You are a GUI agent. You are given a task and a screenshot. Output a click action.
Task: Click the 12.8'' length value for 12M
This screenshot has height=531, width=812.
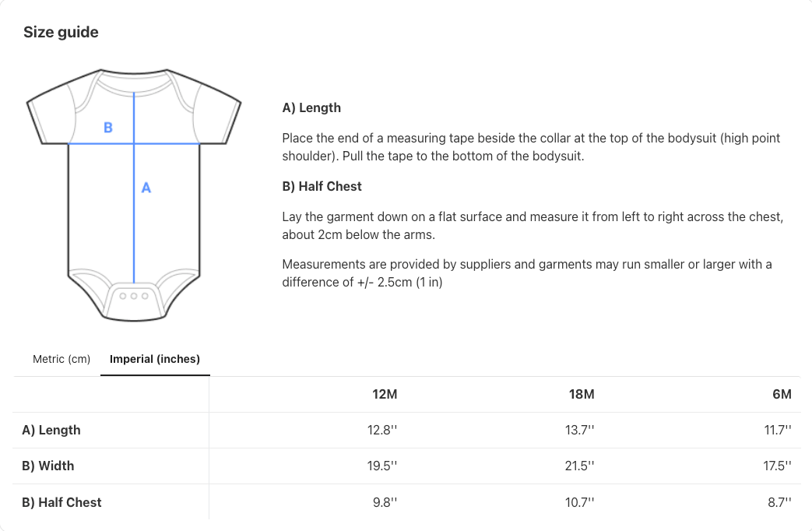[382, 430]
